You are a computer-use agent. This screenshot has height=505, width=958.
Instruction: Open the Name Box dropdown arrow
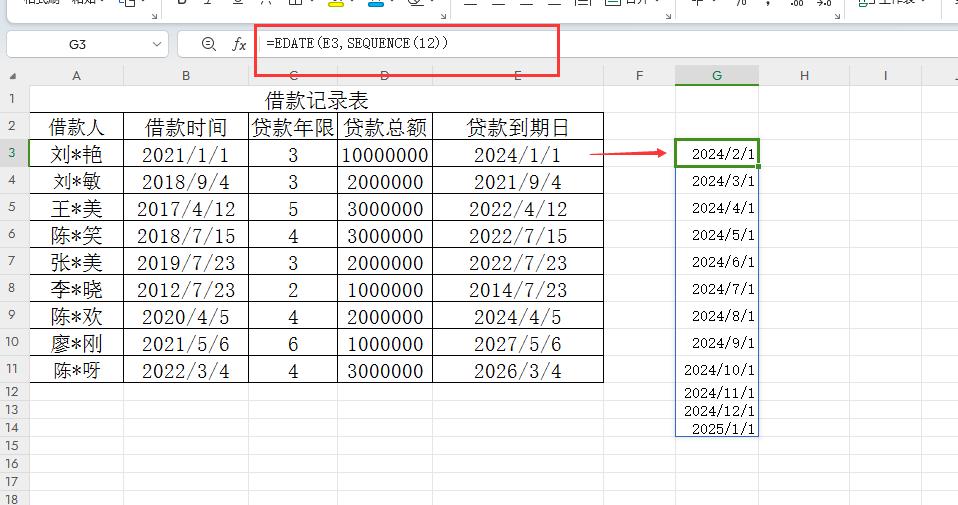click(156, 44)
